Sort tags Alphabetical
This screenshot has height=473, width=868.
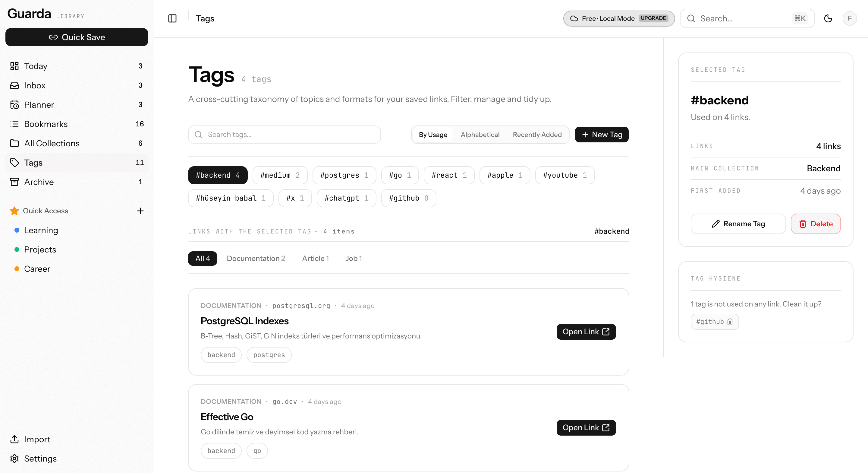click(x=480, y=135)
